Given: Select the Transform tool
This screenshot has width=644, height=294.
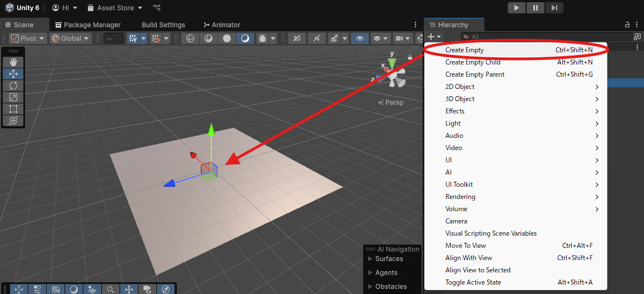Looking at the screenshot, I should pos(13,120).
